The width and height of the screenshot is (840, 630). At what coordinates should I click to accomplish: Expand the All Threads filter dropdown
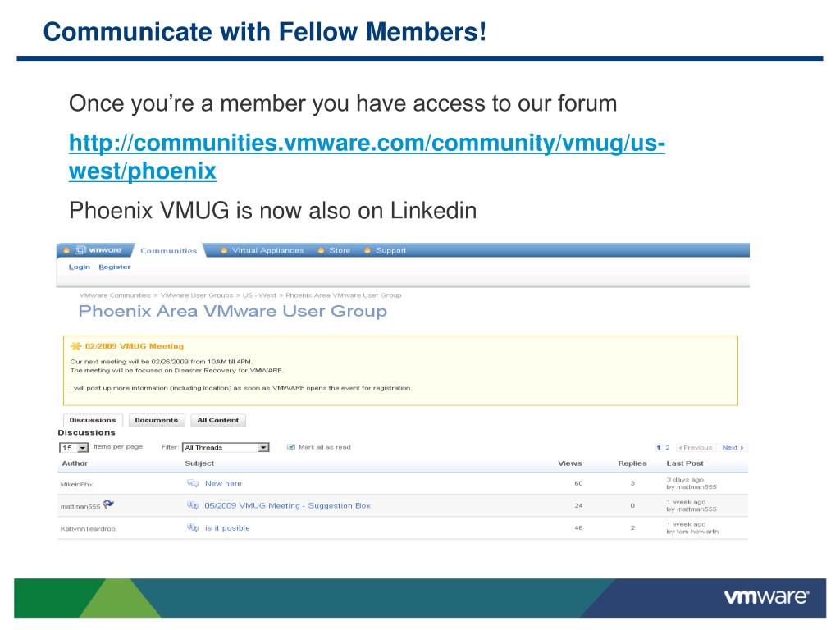pyautogui.click(x=226, y=447)
